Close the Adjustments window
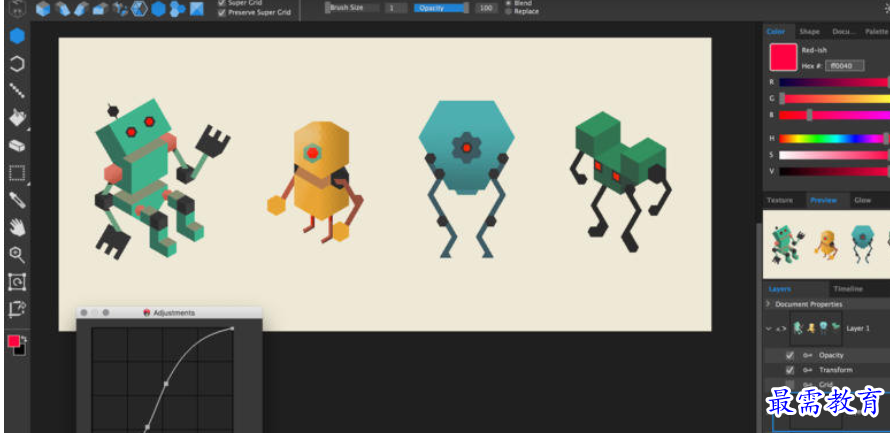890x433 pixels. click(84, 313)
